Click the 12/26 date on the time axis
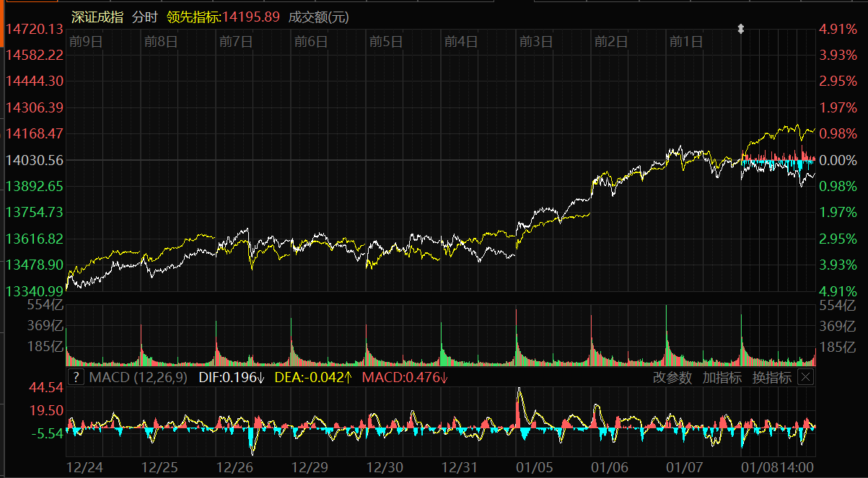Image resolution: width=868 pixels, height=478 pixels. point(234,466)
